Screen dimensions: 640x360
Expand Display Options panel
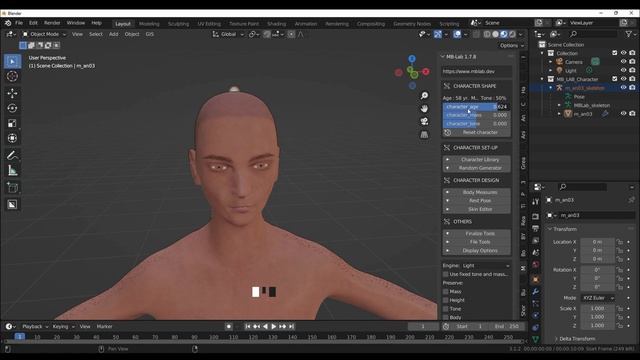coord(476,251)
